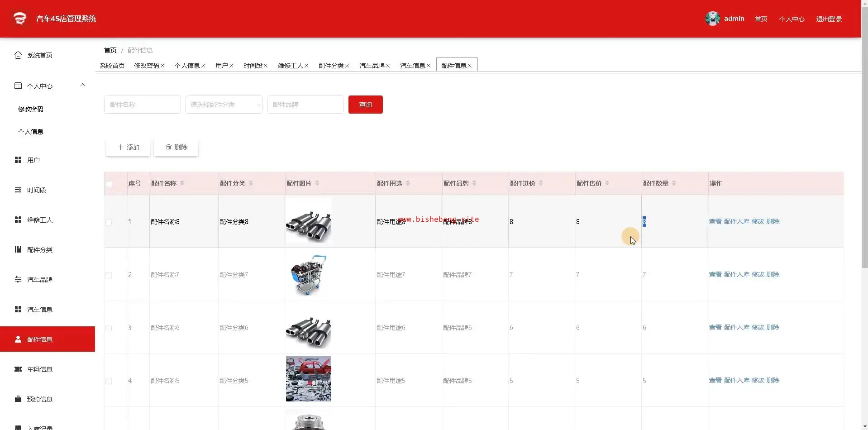This screenshot has height=430, width=868.
Task: Click the 车辆信息 icon in sidebar
Action: click(x=18, y=369)
